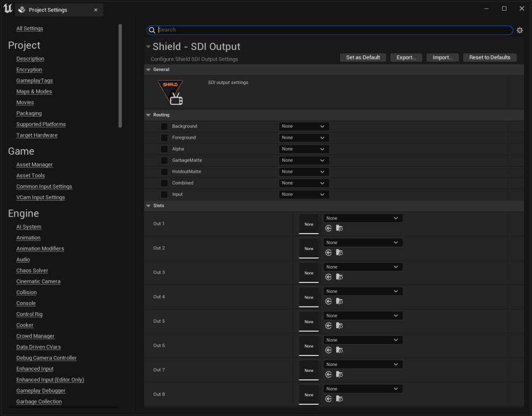Click the Unreal Engine logo in title bar
This screenshot has width=532, height=416.
click(7, 9)
